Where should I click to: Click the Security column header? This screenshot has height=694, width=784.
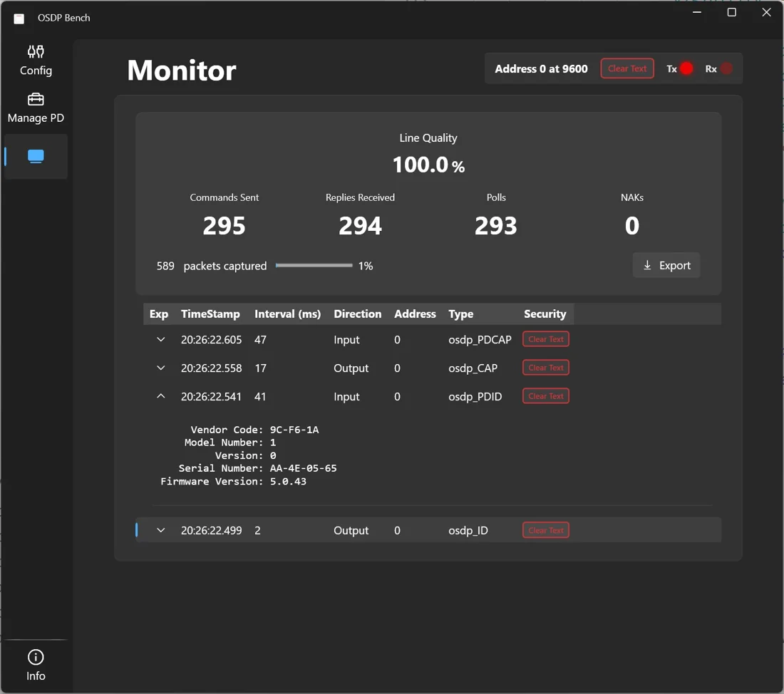545,314
